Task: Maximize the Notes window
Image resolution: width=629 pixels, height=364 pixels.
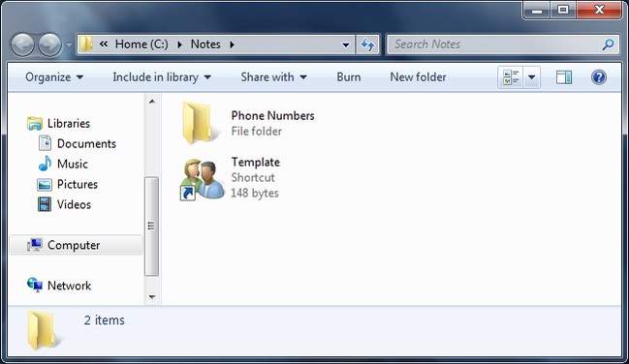Action: (x=563, y=10)
